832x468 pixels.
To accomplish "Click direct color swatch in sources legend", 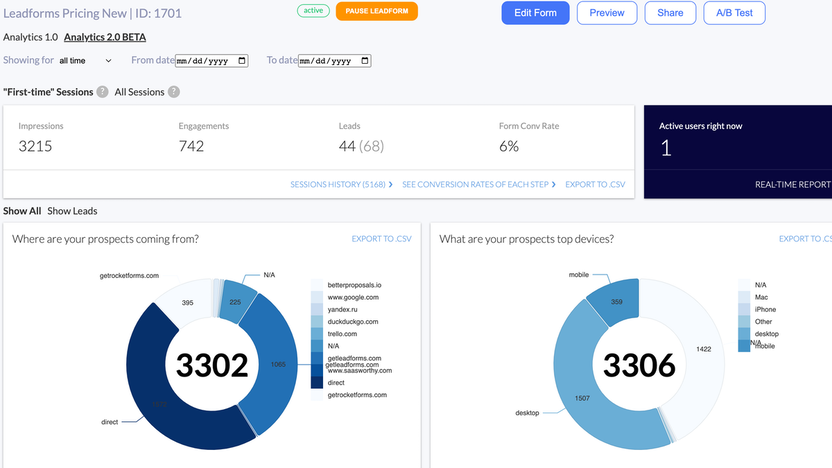I will pos(318,383).
